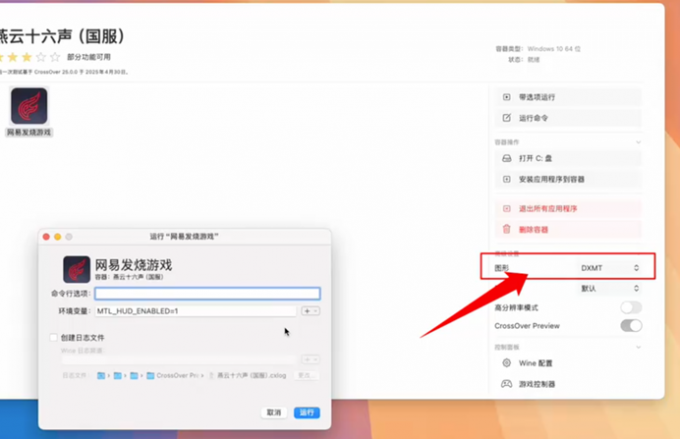Click the fourth empty rating star
The height and width of the screenshot is (439, 680).
(x=41, y=57)
